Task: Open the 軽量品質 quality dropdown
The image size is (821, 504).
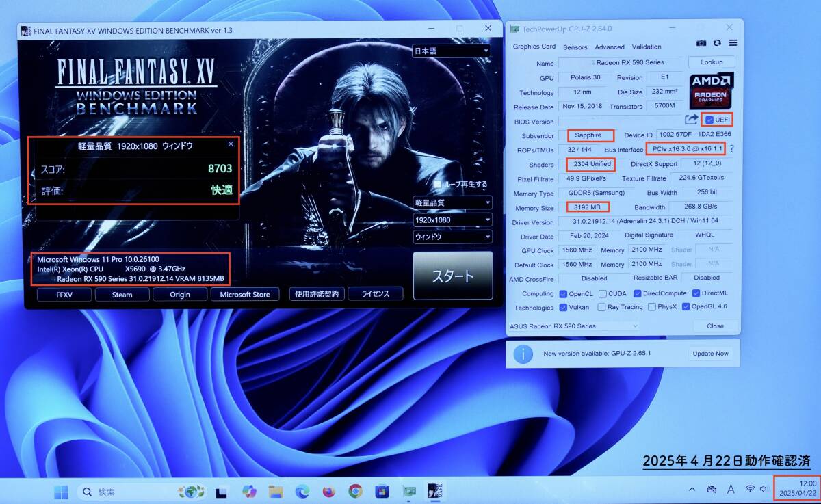Action: coord(452,202)
